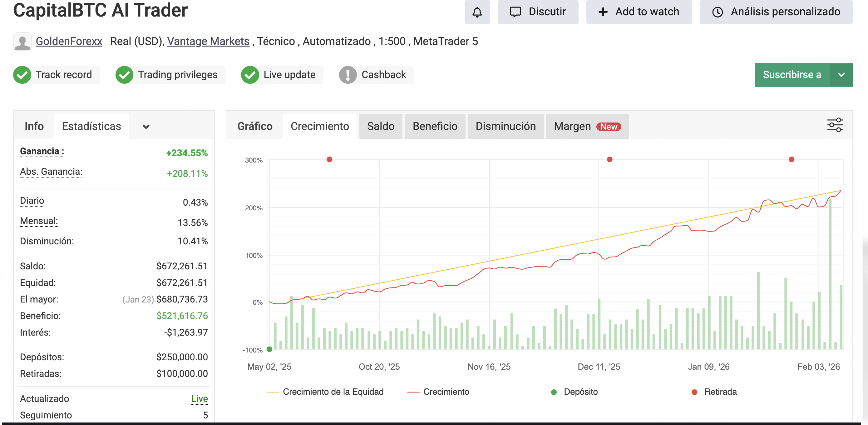Click the Live update checkmark icon
Screen dimensions: 868x425
point(250,75)
